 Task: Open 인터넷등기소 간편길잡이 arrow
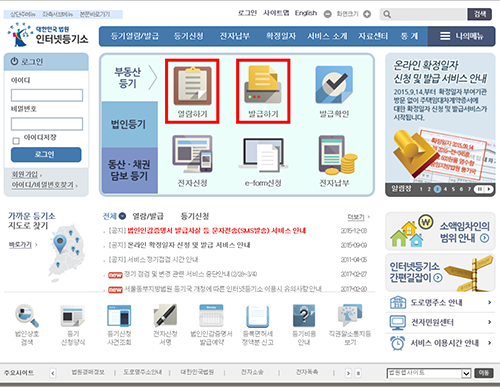[438, 277]
